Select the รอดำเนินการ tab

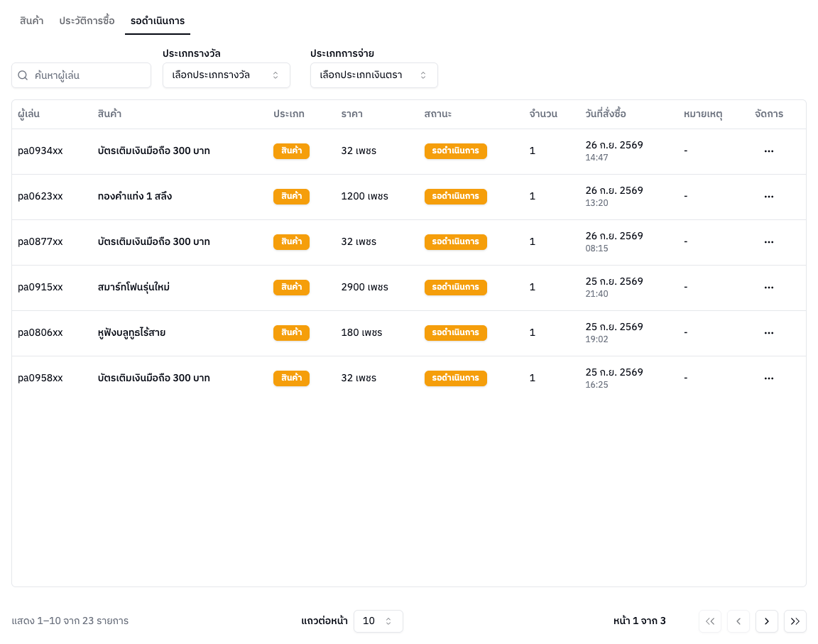click(x=158, y=21)
